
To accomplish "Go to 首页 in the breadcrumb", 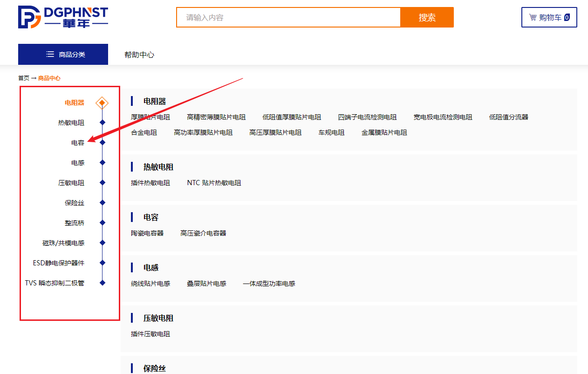I will point(24,78).
